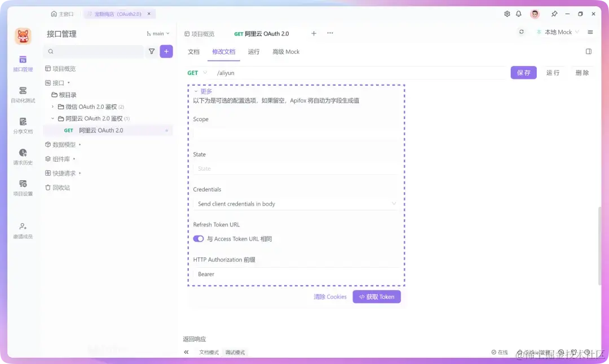Screen dimensions: 609x364
Task: Open the 回收站 recycle bin
Action: point(58,188)
